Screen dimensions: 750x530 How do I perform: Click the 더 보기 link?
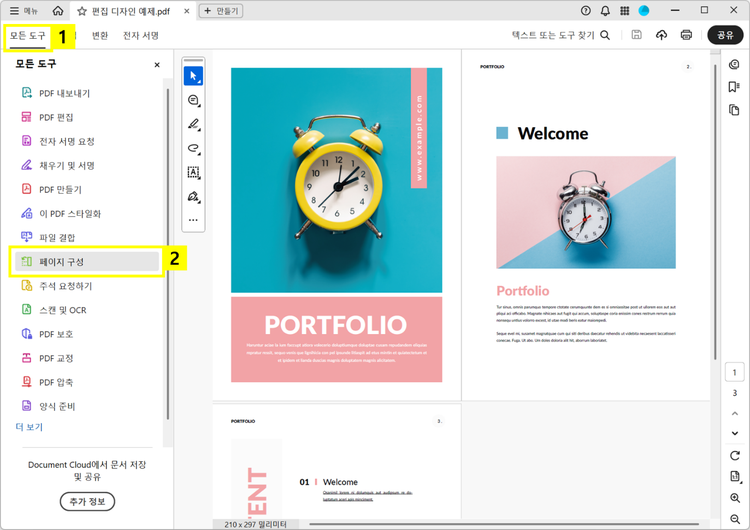(x=29, y=427)
